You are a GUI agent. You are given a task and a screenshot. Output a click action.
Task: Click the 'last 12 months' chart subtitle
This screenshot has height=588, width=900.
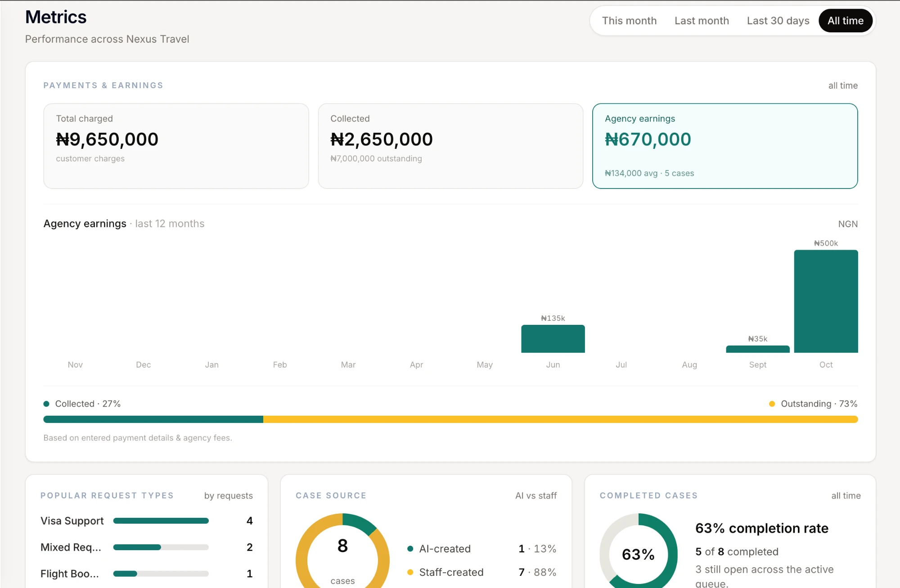click(170, 224)
